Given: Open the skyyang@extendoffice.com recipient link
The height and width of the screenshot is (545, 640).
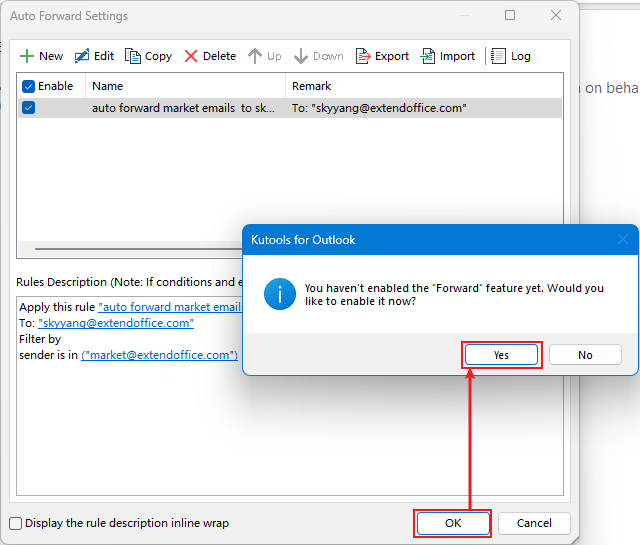Looking at the screenshot, I should tap(116, 323).
